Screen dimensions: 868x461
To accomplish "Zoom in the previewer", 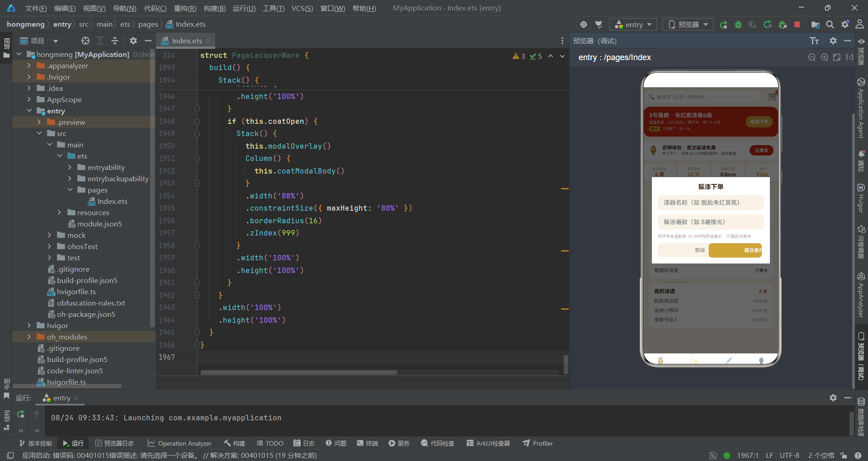I will [x=825, y=57].
